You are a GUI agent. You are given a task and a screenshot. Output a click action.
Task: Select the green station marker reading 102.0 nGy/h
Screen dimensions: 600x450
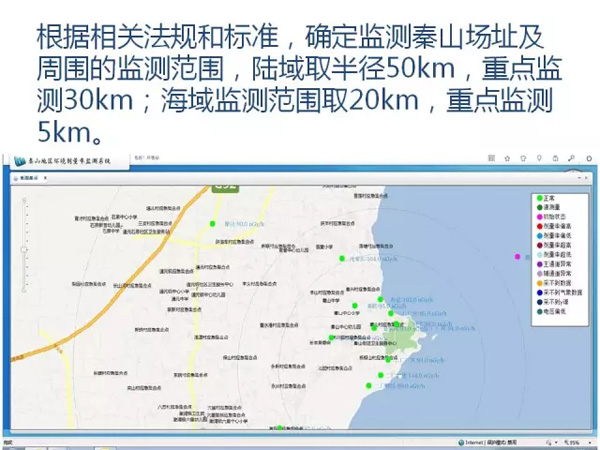(380, 299)
